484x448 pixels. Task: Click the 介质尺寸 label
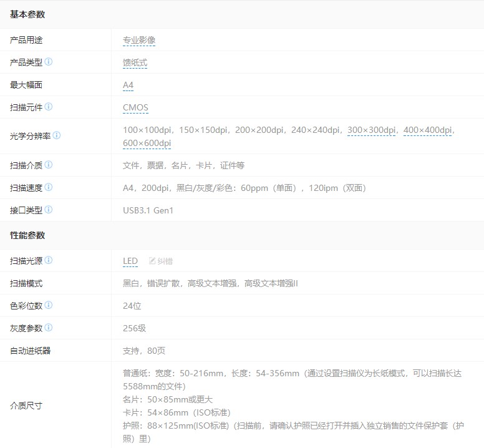point(26,406)
